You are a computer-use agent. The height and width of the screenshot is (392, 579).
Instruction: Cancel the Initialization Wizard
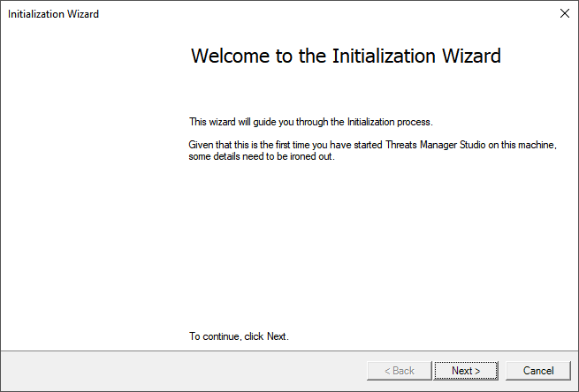coord(538,371)
